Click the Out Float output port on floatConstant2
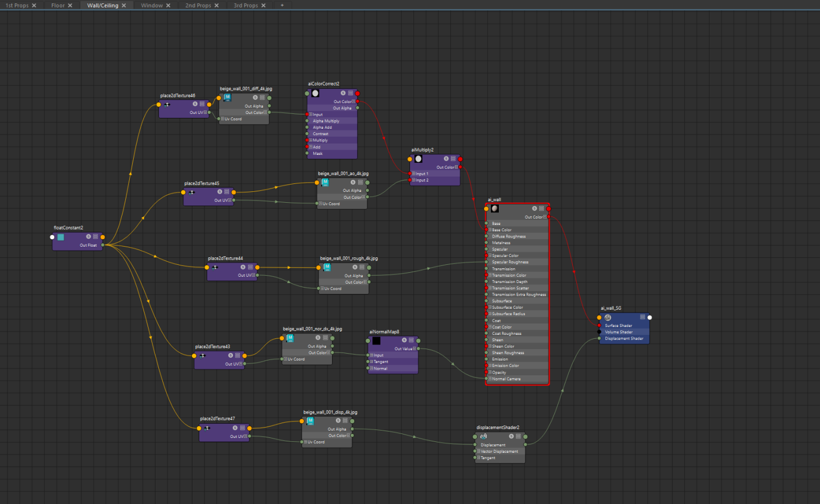Image resolution: width=820 pixels, height=504 pixels. (x=102, y=245)
